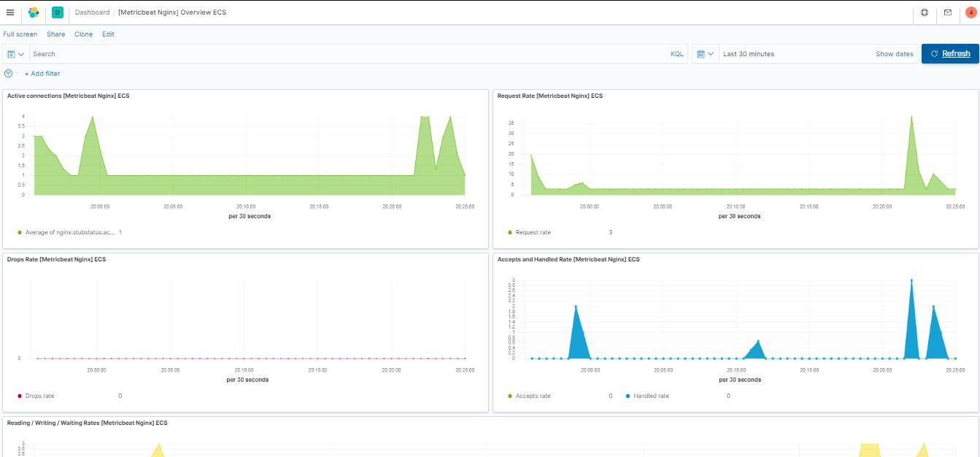Click the newsfeed mail icon
Viewport: 980px width, 457px height.
(948, 12)
